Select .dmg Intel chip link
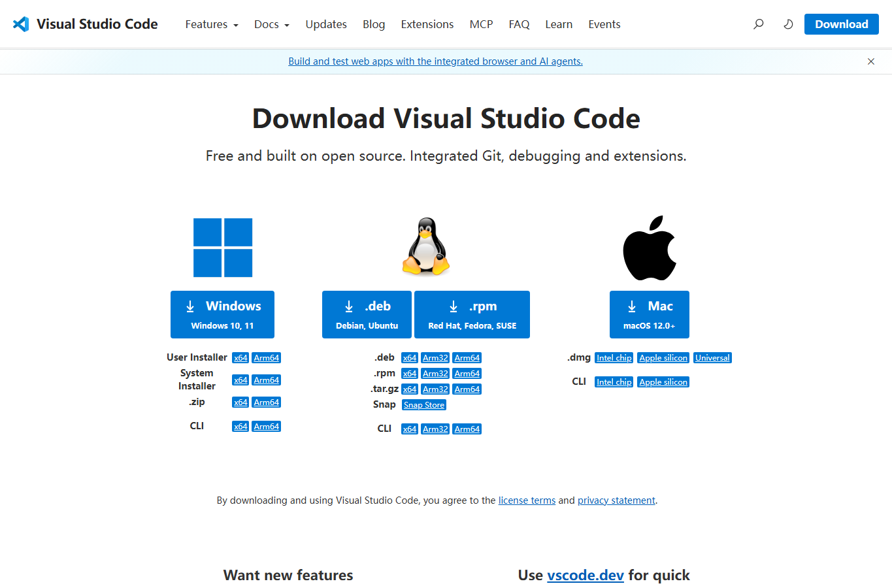 pyautogui.click(x=614, y=358)
